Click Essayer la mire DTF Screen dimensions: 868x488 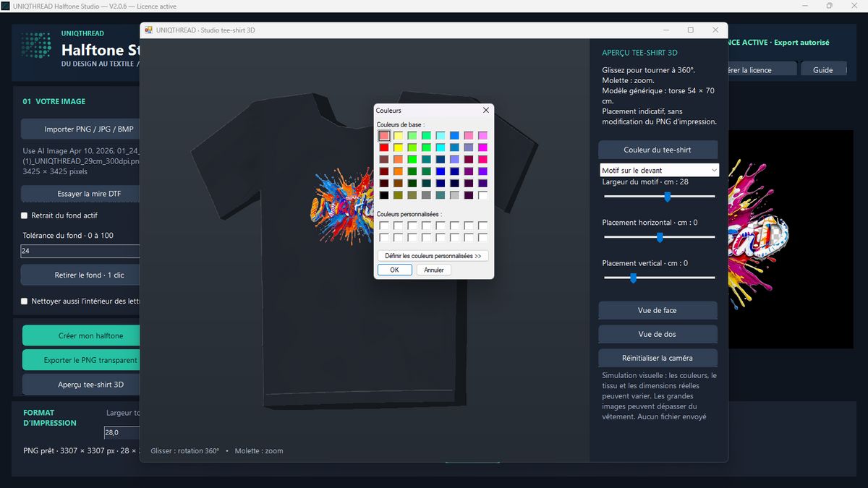(80, 194)
